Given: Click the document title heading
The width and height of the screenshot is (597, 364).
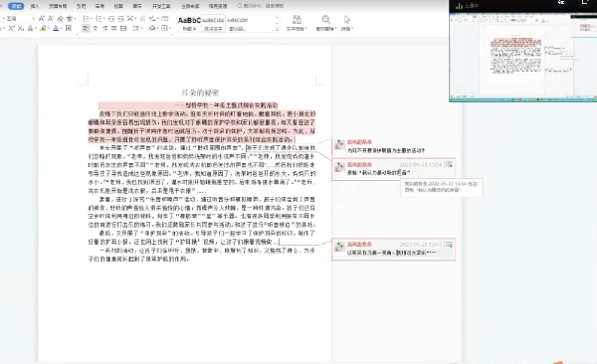Looking at the screenshot, I should pos(200,92).
